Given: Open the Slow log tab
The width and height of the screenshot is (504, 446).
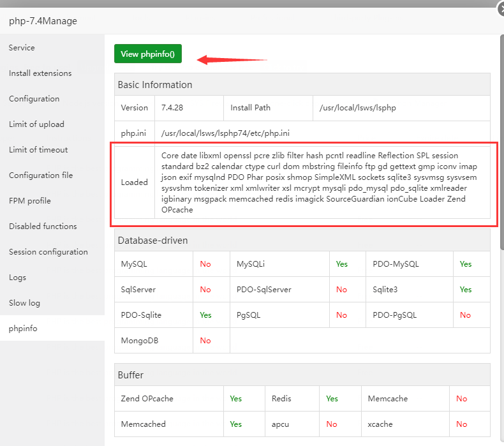Looking at the screenshot, I should pos(24,303).
